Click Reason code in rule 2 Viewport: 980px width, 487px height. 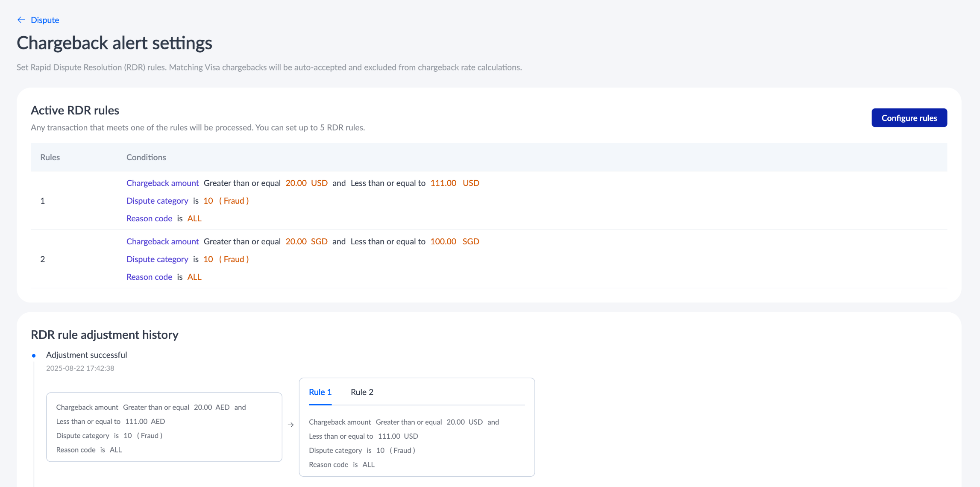click(149, 277)
